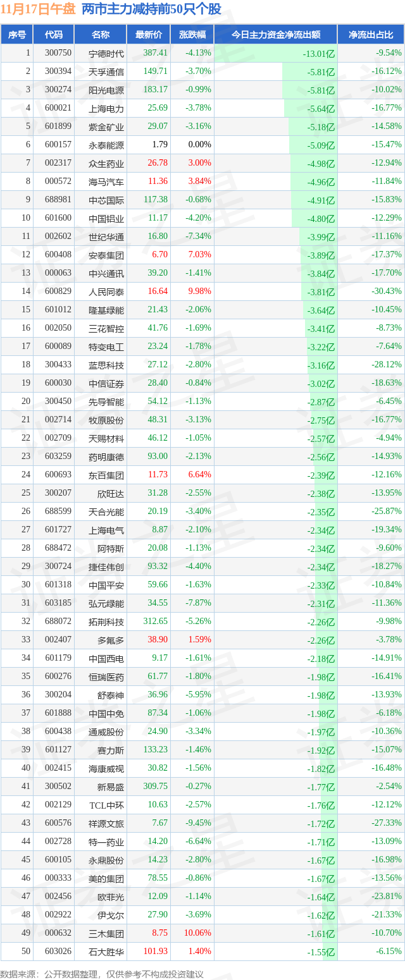Select stock code 688981

pos(58,200)
